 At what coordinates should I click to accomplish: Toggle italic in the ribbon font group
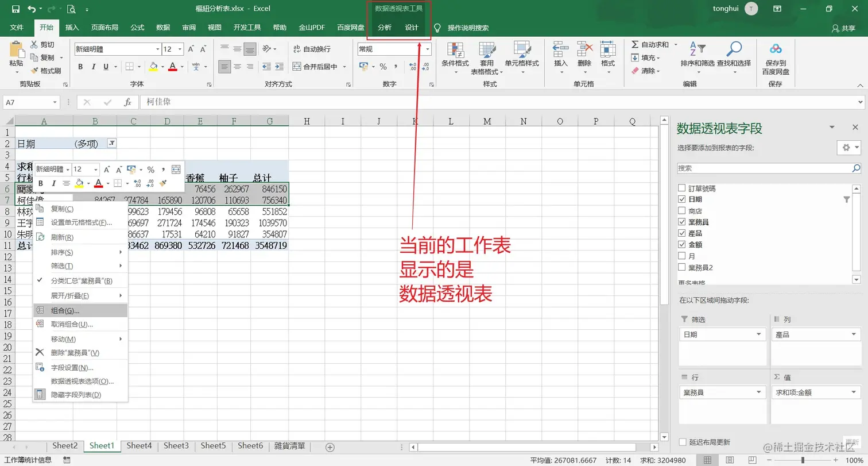coord(93,67)
